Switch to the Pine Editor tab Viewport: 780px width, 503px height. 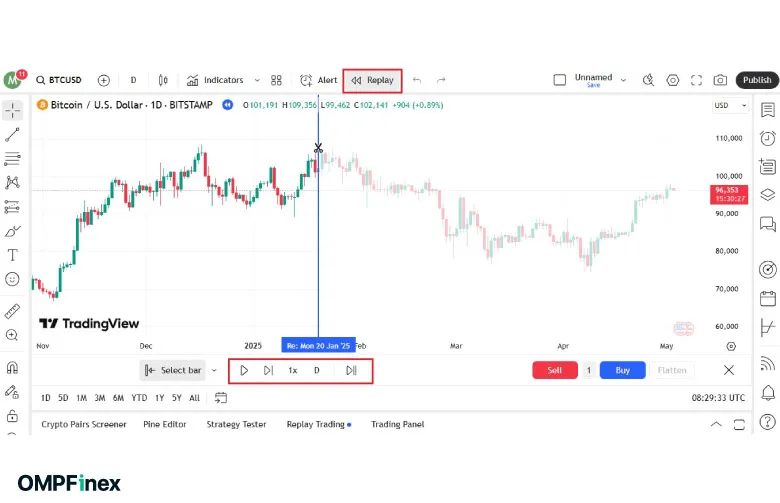[164, 424]
